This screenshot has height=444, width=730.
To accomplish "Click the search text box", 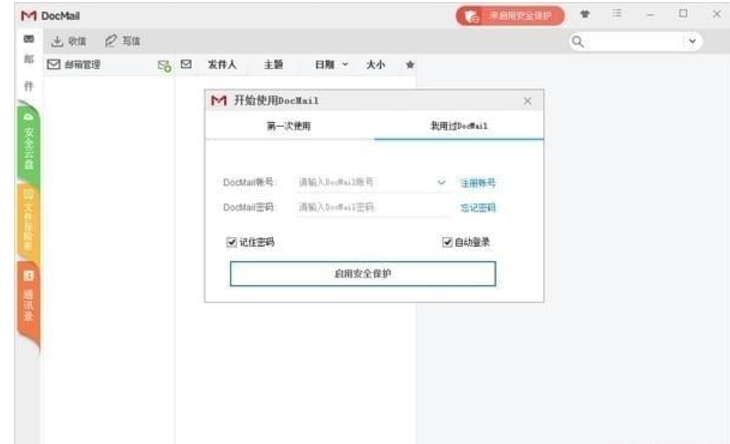I will coord(635,42).
